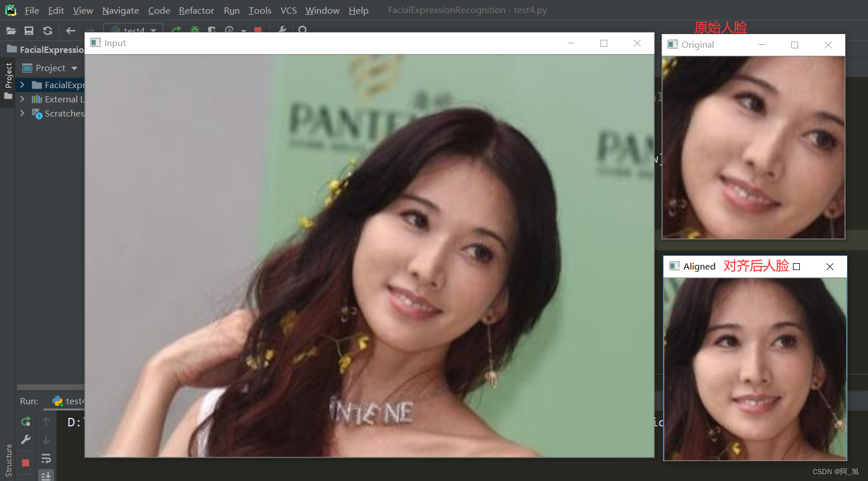Click the 'Input' window title text
Image resolution: width=868 pixels, height=481 pixels.
click(x=115, y=43)
